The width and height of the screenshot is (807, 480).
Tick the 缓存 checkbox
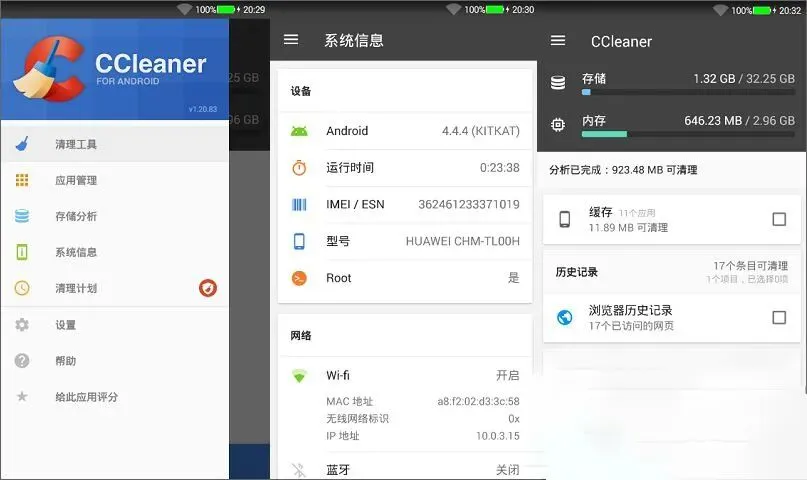[x=779, y=219]
